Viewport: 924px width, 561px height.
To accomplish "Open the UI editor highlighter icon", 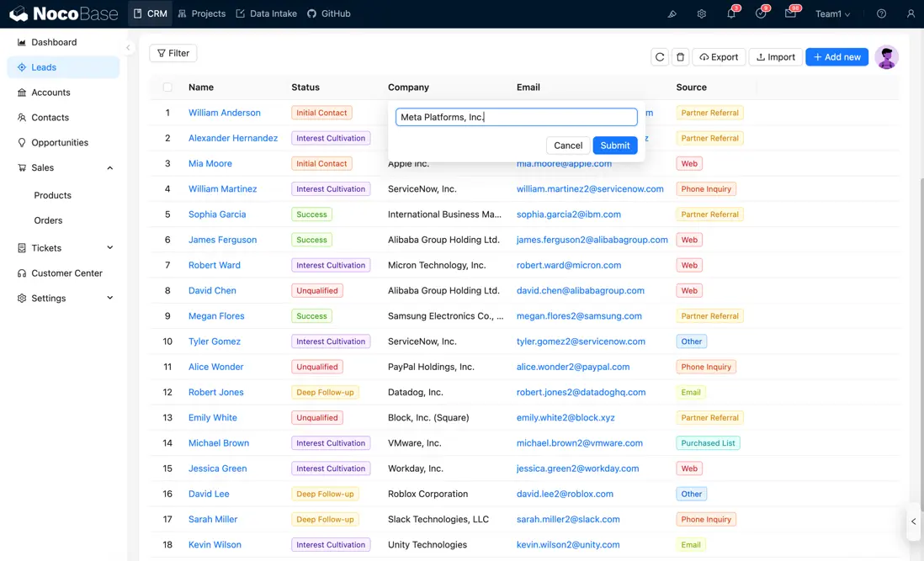I will pyautogui.click(x=672, y=14).
